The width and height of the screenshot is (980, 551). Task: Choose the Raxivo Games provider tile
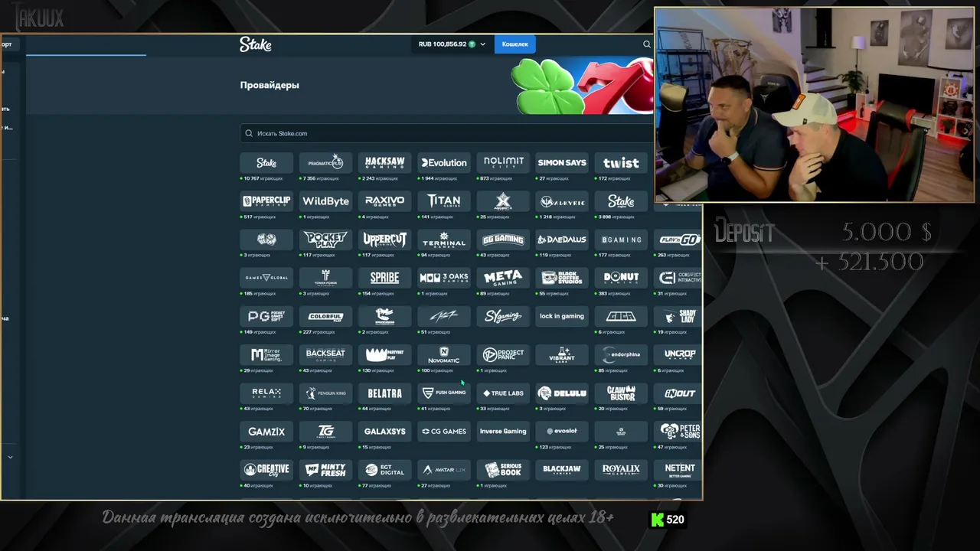tap(384, 201)
